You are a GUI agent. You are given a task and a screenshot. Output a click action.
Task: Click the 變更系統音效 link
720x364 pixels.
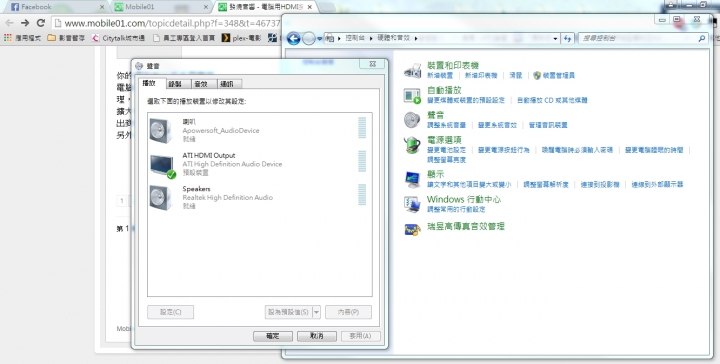point(497,125)
